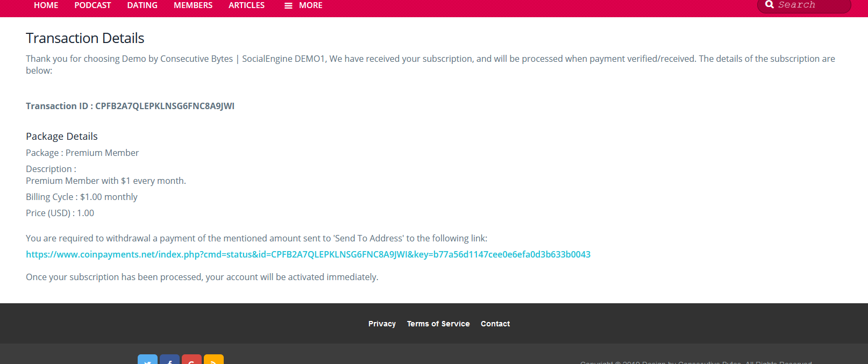Click the magnifier icon in search box

coord(770,5)
